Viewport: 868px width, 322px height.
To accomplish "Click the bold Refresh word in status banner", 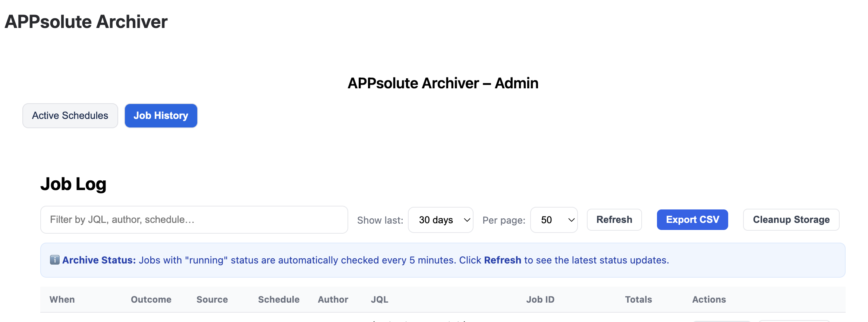I will (502, 260).
